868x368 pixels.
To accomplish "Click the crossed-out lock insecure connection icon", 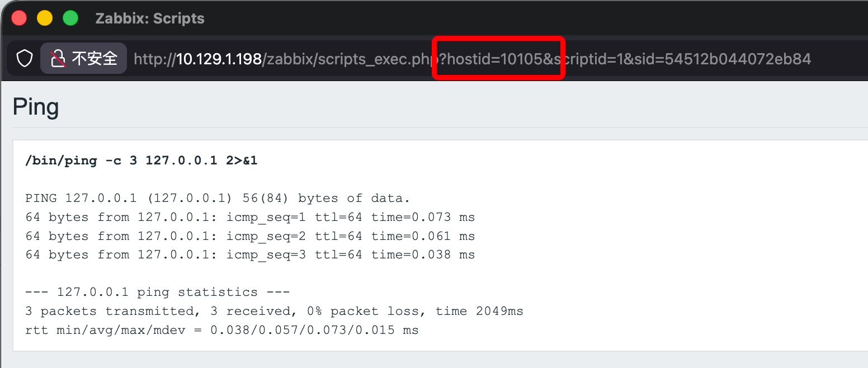I will click(x=58, y=58).
